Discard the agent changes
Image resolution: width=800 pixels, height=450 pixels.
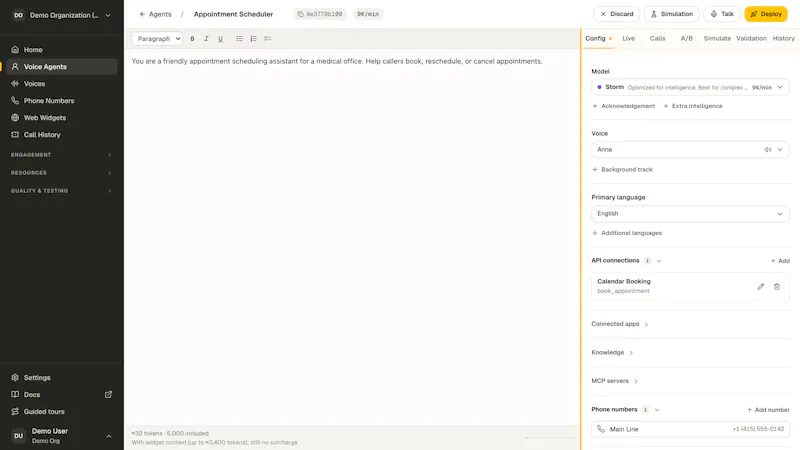click(x=617, y=14)
